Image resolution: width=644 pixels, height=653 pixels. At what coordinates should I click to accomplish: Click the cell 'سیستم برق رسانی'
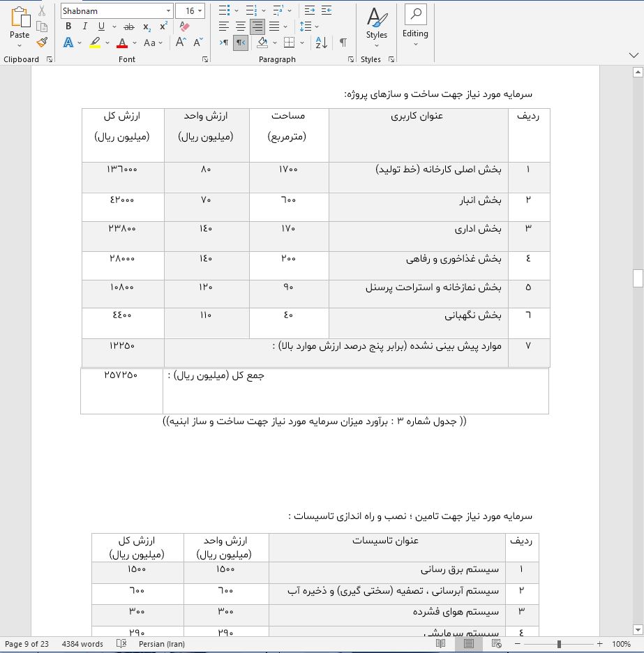pyautogui.click(x=387, y=572)
